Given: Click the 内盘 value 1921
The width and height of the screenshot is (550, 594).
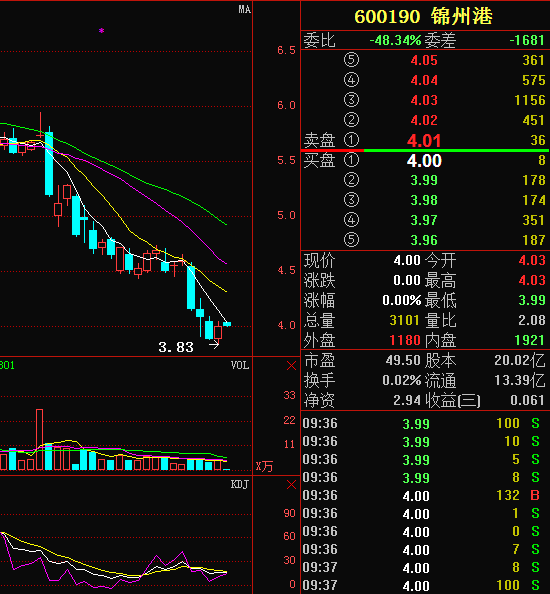Looking at the screenshot, I should pos(530,341).
